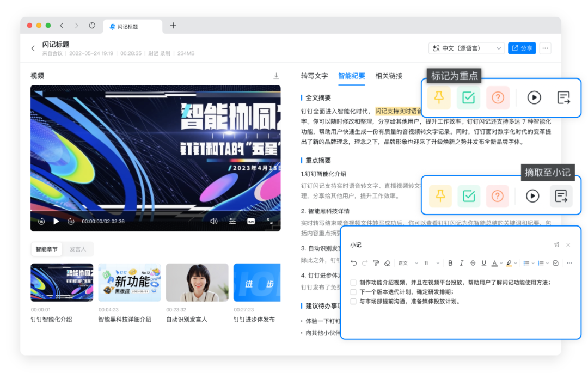Click the pin icon under 标记为重点 tooltip
The height and width of the screenshot is (379, 588).
439,97
